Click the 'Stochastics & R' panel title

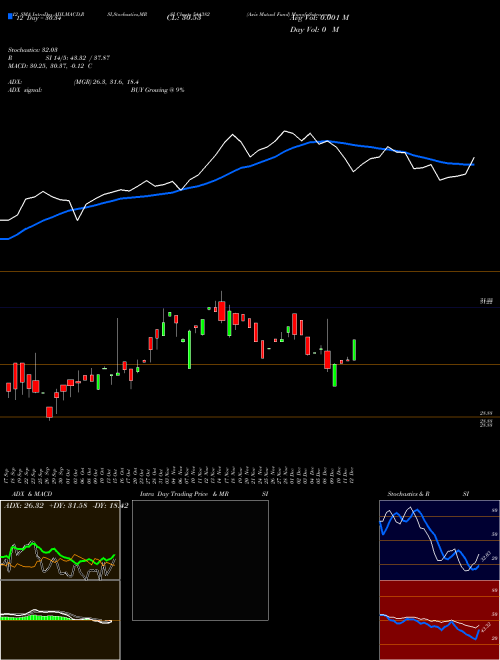(x=409, y=494)
